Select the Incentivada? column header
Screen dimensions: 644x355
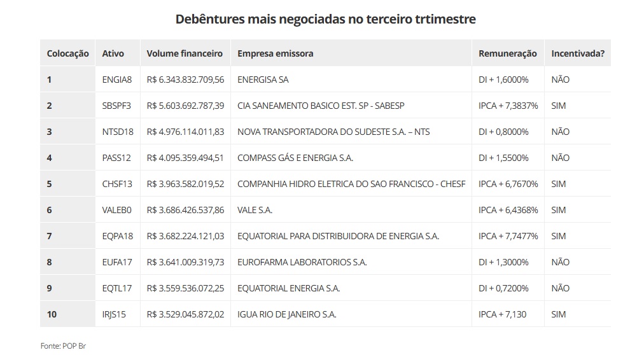(577, 53)
